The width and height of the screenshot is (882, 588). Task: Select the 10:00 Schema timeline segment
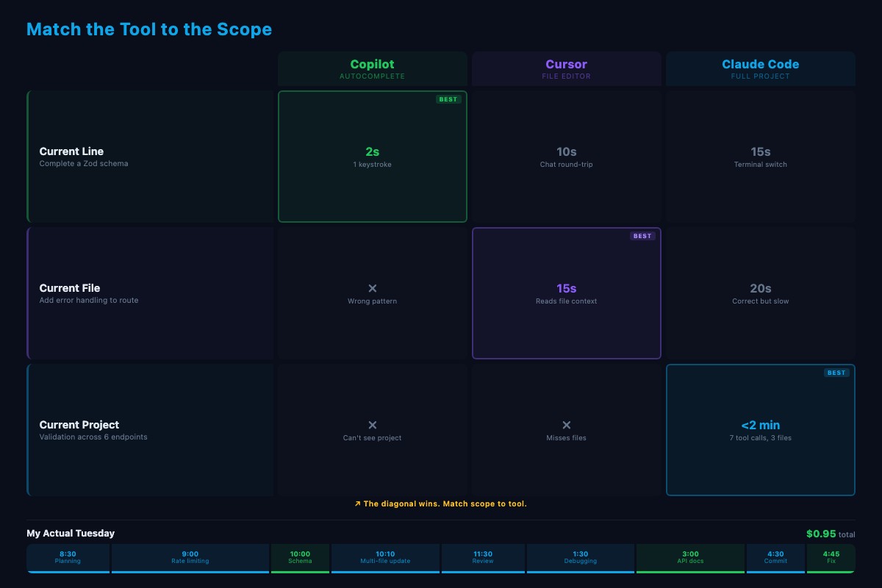click(x=300, y=558)
